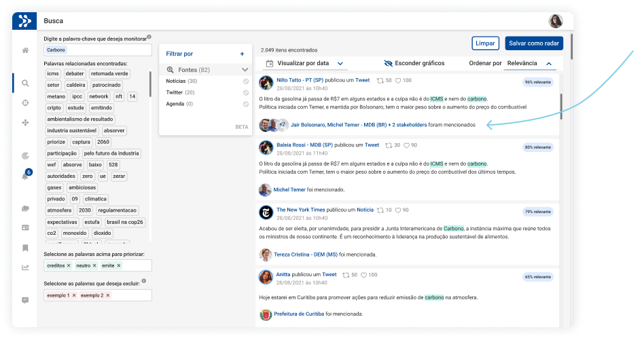Screen dimensions: 644x340
Task: Open the home icon in the sidebar
Action: [25, 50]
